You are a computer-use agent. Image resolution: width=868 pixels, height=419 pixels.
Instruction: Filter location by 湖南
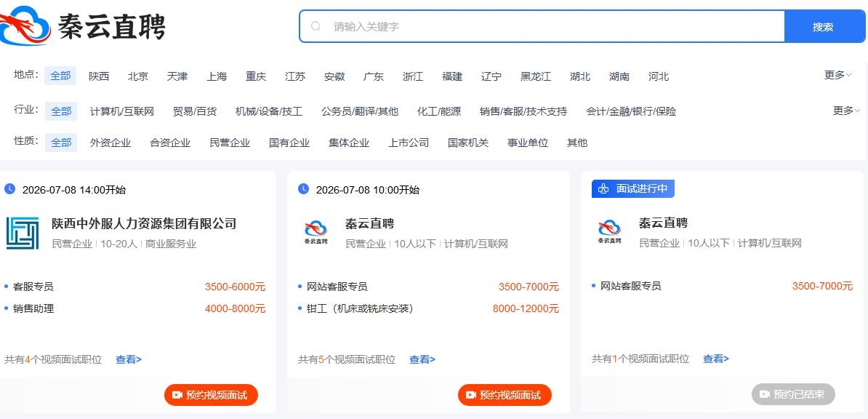tap(619, 76)
